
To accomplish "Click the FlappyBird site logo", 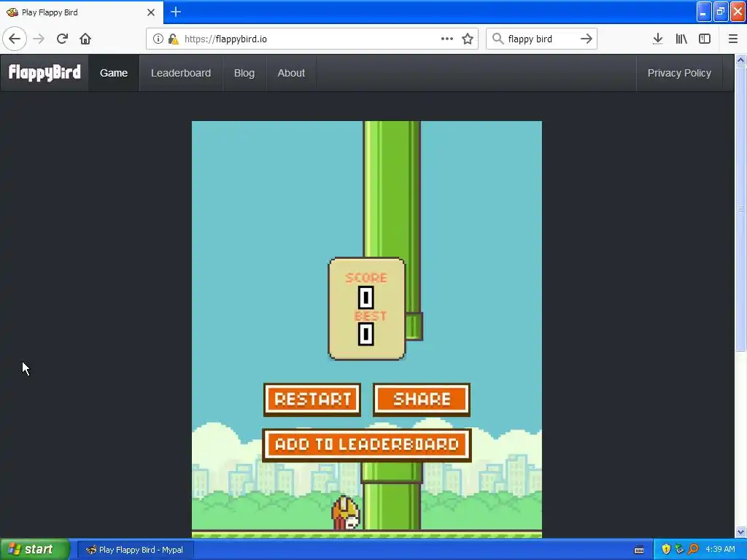I will point(44,72).
